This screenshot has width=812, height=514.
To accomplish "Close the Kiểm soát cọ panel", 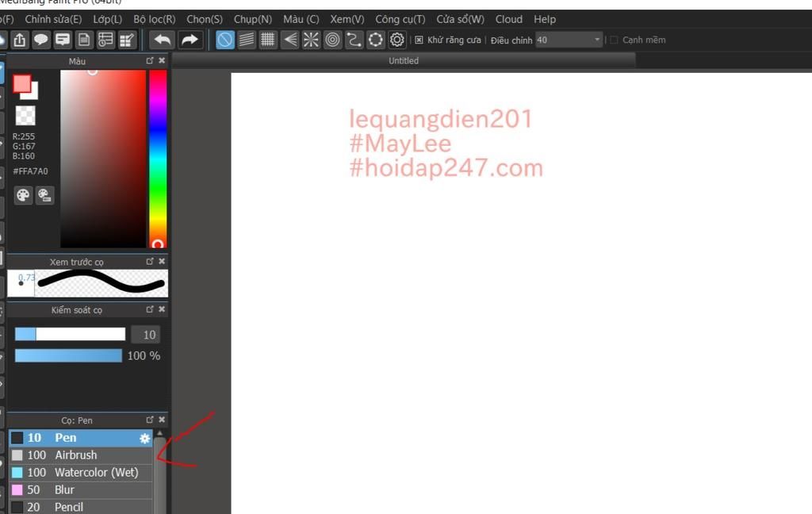I will (x=162, y=309).
